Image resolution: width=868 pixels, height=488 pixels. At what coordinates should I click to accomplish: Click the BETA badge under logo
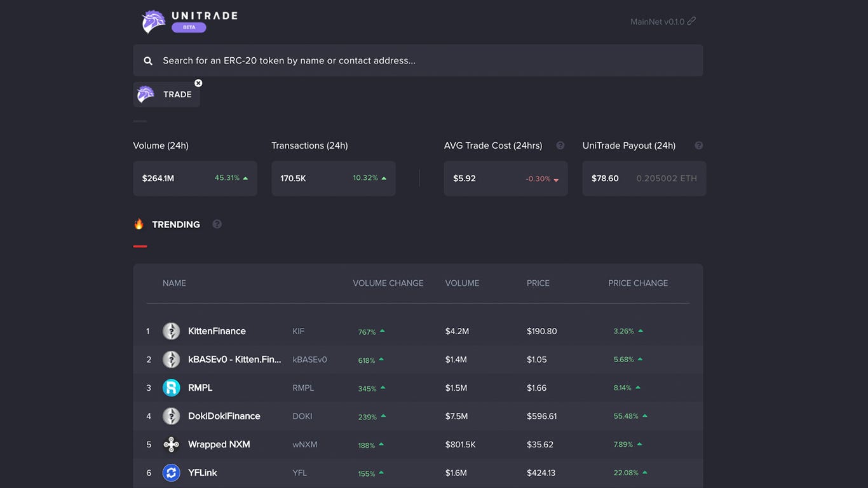(189, 27)
